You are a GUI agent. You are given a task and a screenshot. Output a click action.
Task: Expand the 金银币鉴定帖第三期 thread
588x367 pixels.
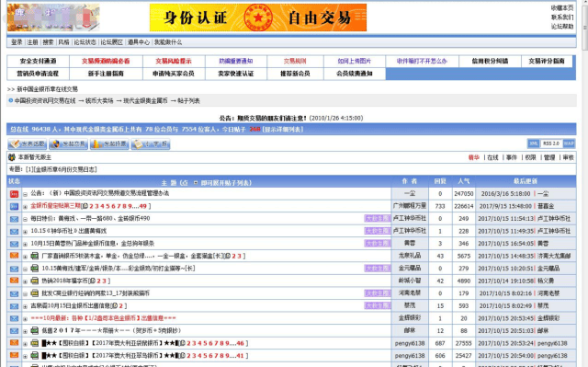[25, 206]
